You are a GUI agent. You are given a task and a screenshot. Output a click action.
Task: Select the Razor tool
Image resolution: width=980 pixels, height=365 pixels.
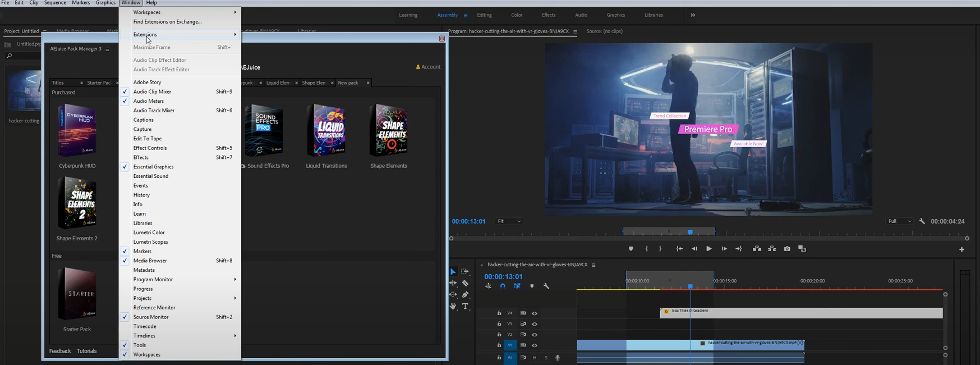tap(465, 284)
